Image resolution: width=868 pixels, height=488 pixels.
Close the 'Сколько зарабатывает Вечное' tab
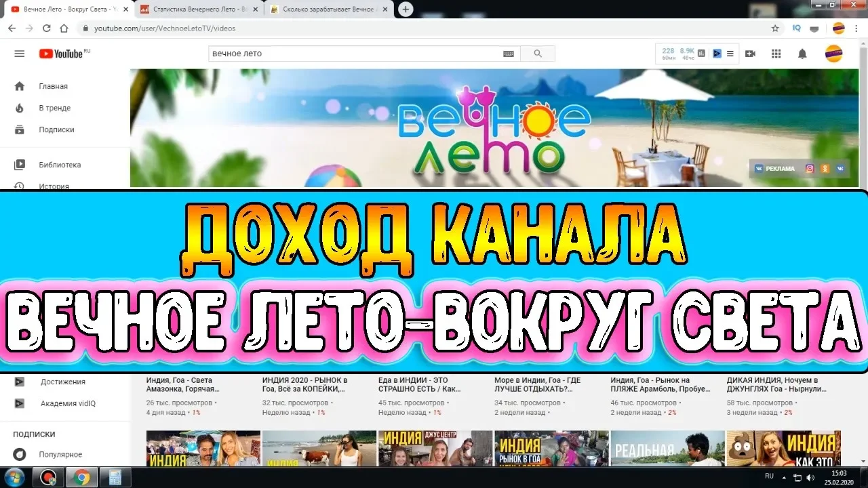coord(384,9)
